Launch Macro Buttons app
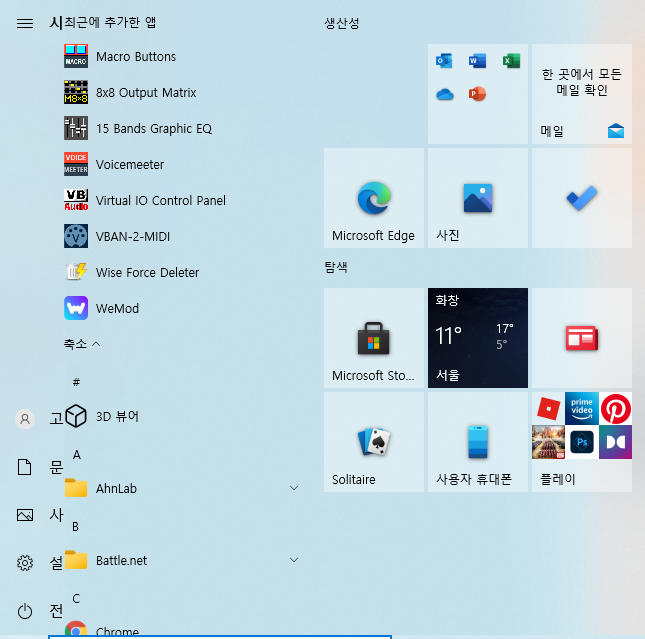645x639 pixels. [119, 56]
